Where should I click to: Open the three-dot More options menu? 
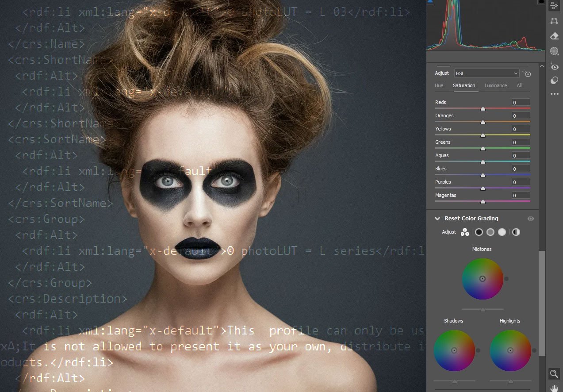click(x=554, y=94)
